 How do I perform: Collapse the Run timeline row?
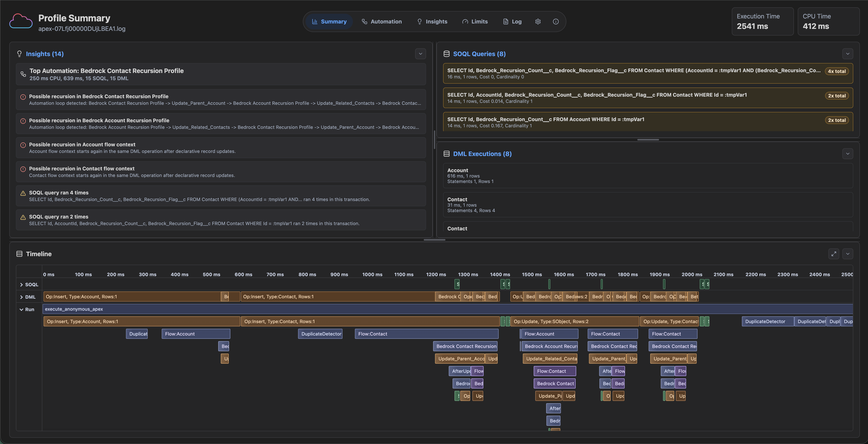(x=22, y=310)
